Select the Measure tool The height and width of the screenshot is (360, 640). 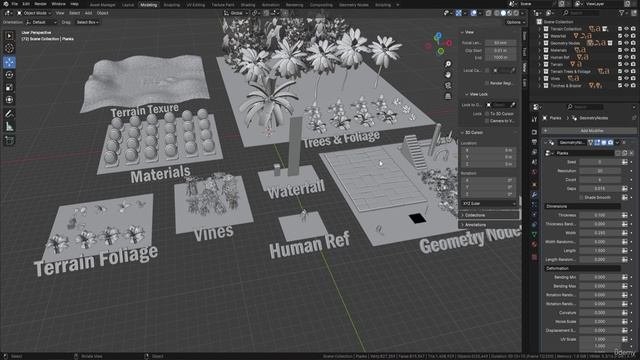(x=9, y=127)
